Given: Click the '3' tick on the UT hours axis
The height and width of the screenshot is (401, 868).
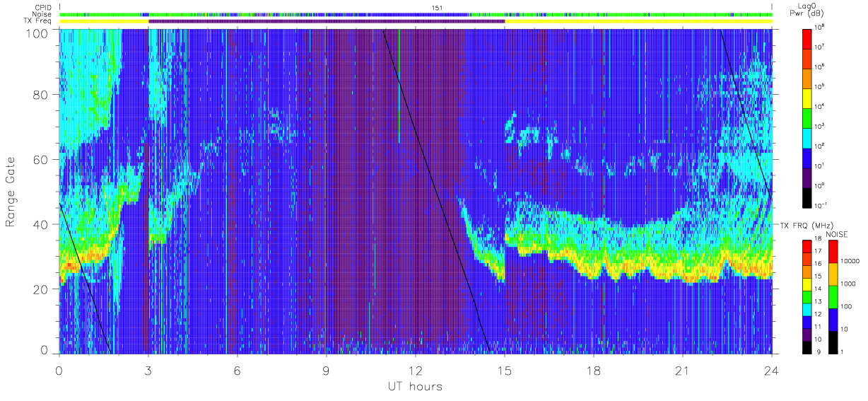Looking at the screenshot, I should click(148, 371).
